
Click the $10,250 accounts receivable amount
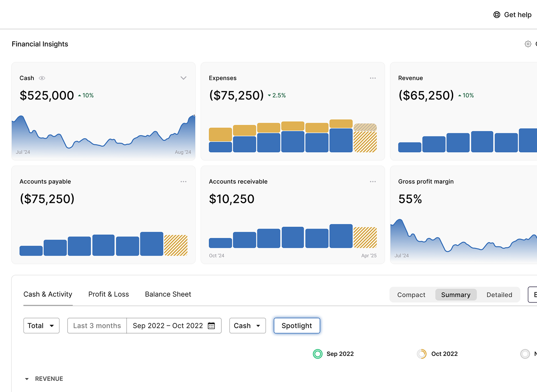232,199
